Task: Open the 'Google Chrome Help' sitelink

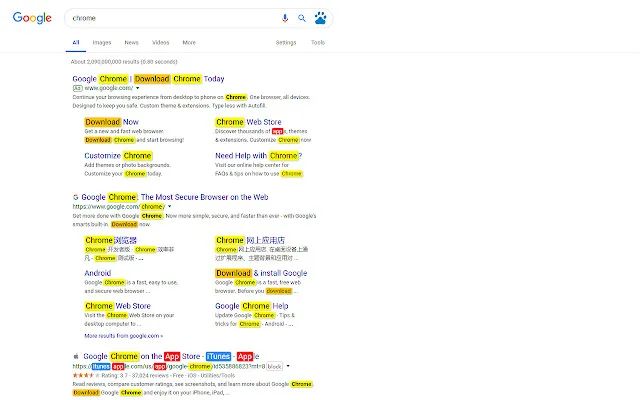Action: pos(251,306)
